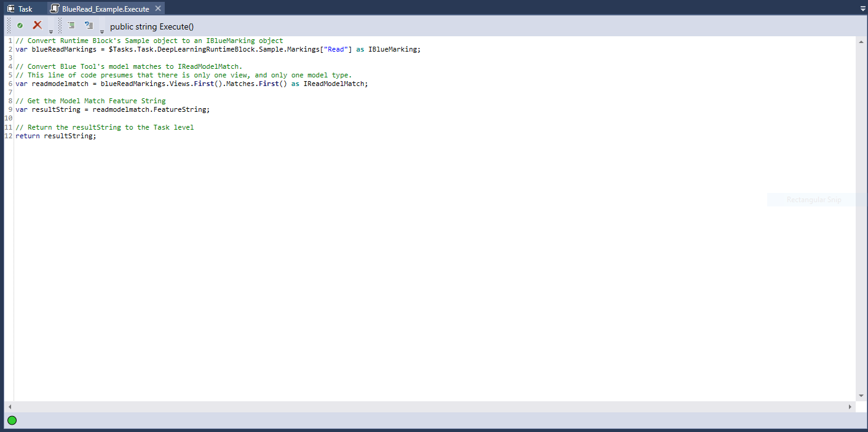Click the horizontal scrollbar left arrow
This screenshot has height=432, width=868.
point(9,407)
